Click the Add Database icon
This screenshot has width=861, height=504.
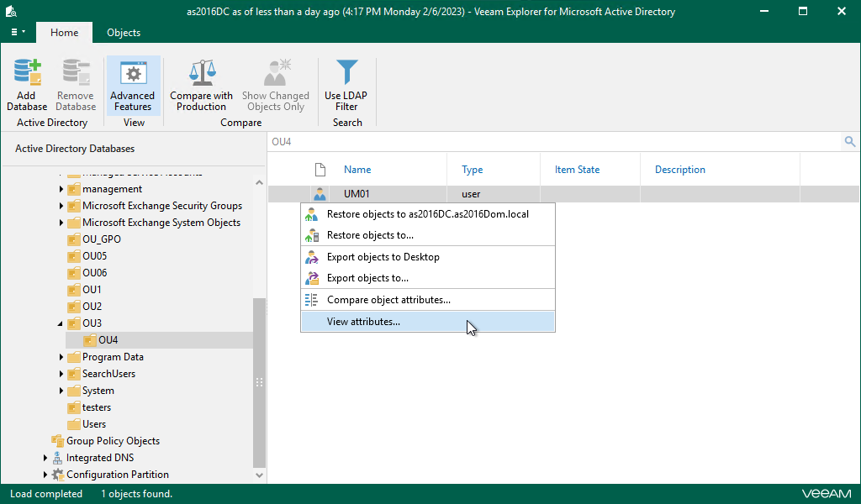26,73
